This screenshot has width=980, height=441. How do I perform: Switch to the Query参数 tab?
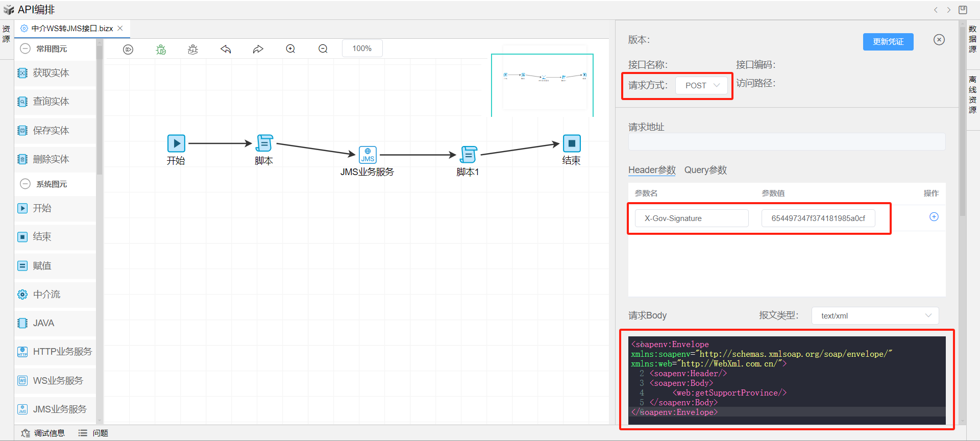click(705, 170)
